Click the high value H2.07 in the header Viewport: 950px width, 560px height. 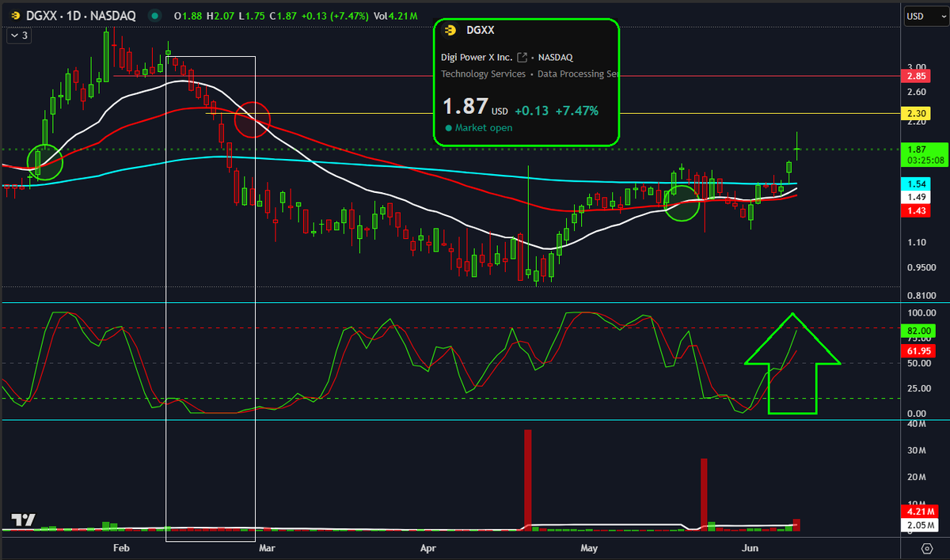pos(219,16)
